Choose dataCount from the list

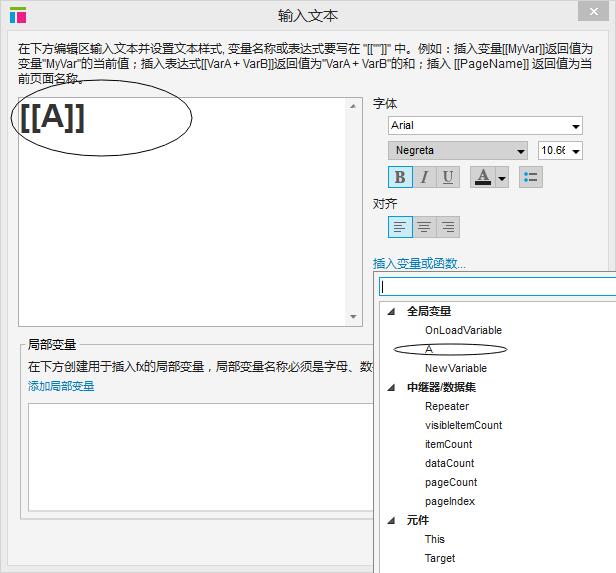pyautogui.click(x=450, y=463)
